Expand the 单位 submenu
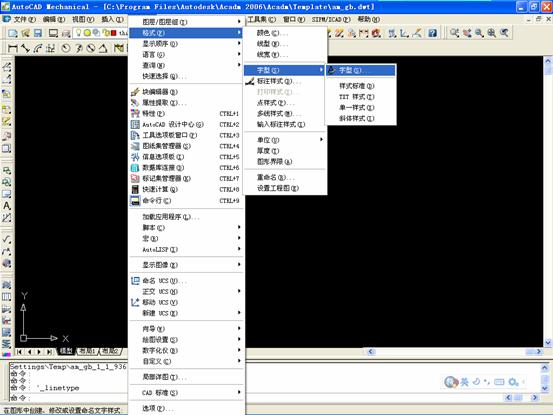 click(285, 140)
